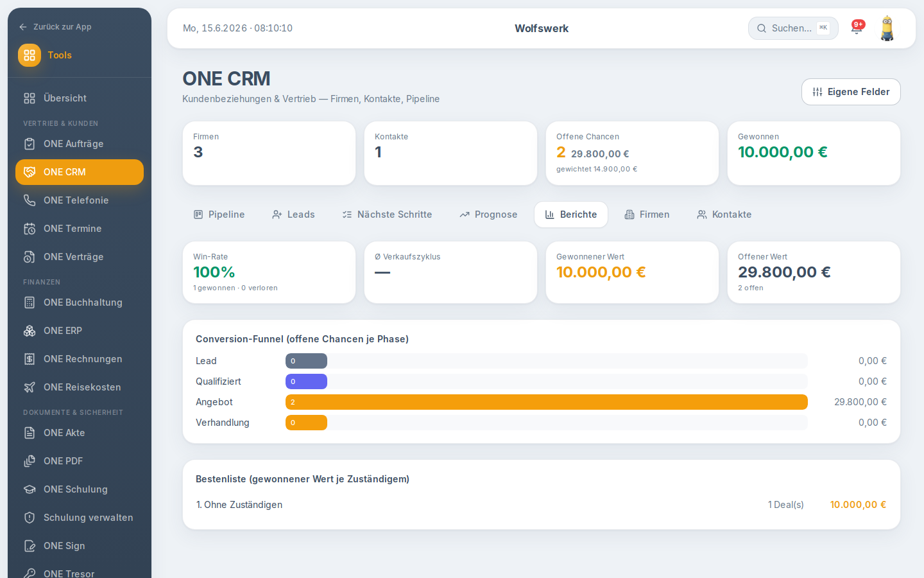Click the Conversion-Funnel heading
The width and height of the screenshot is (924, 578).
tap(302, 339)
